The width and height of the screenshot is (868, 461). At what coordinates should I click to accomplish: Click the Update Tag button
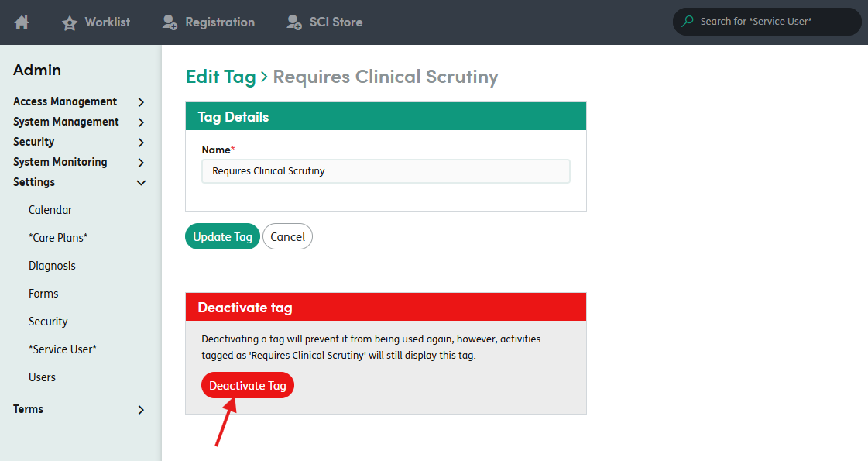[x=222, y=236]
